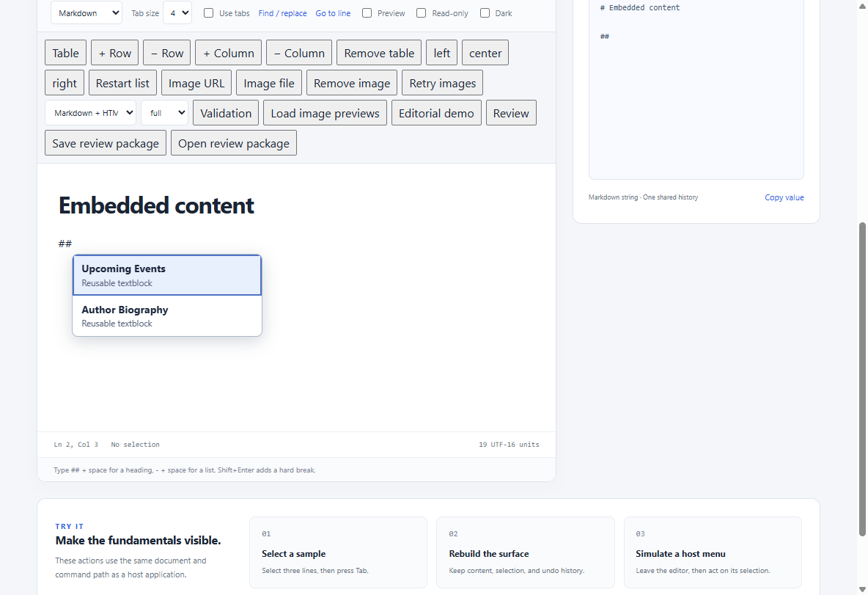Click Remove image
The width and height of the screenshot is (868, 595).
tap(352, 83)
